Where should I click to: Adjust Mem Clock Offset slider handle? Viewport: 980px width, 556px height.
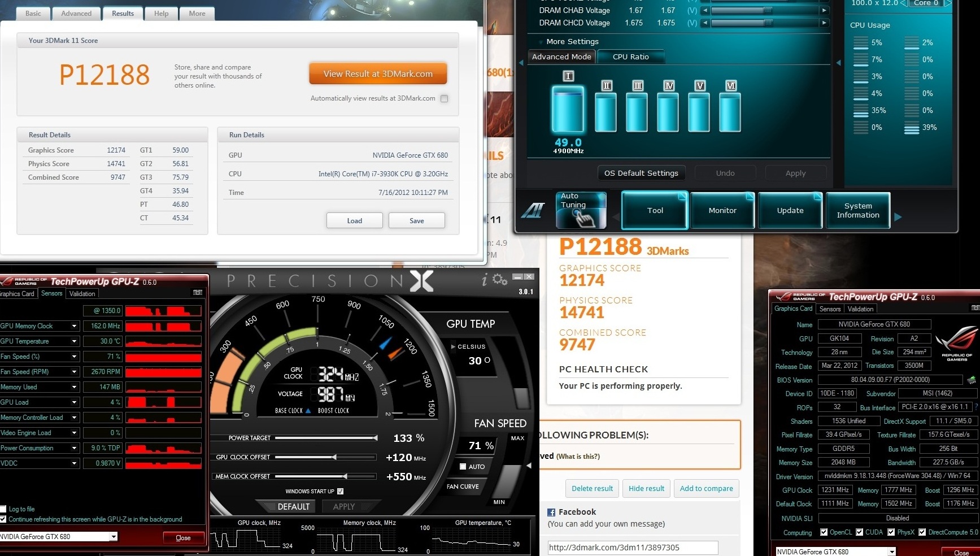pos(345,476)
